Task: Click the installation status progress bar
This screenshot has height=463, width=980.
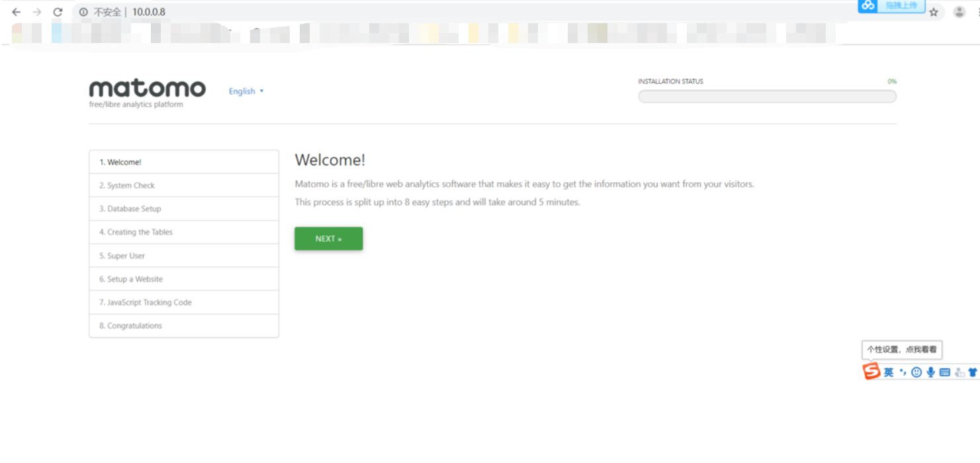Action: [767, 97]
